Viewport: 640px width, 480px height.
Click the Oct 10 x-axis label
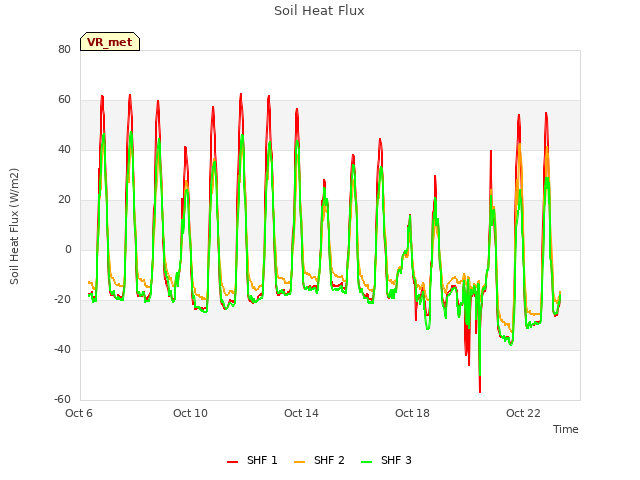190,413
